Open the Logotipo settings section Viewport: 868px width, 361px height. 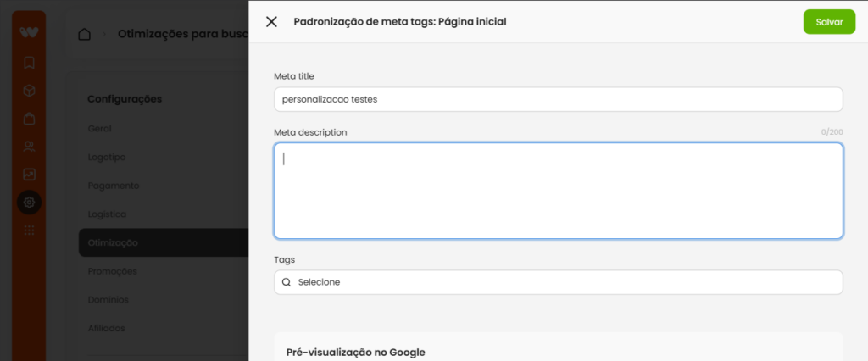coord(107,158)
